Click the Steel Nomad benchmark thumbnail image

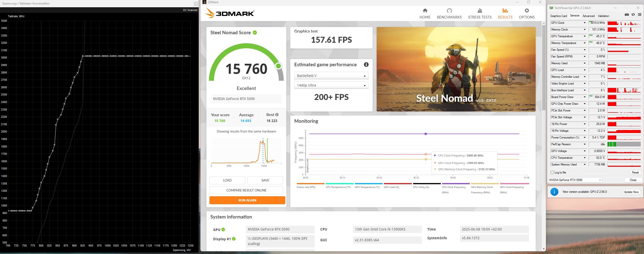(456, 69)
